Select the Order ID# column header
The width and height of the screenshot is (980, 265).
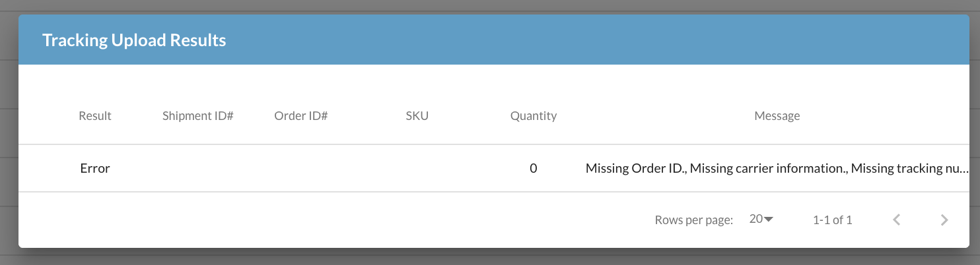click(x=301, y=116)
